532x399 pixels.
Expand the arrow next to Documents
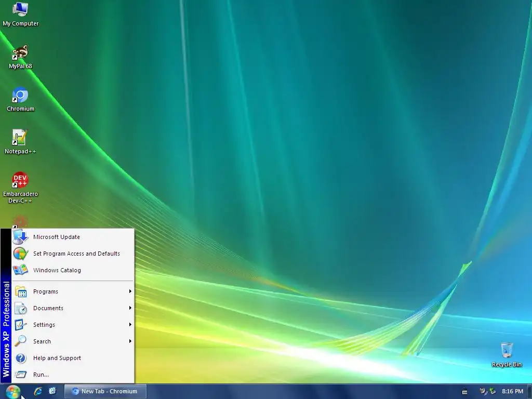pos(130,308)
